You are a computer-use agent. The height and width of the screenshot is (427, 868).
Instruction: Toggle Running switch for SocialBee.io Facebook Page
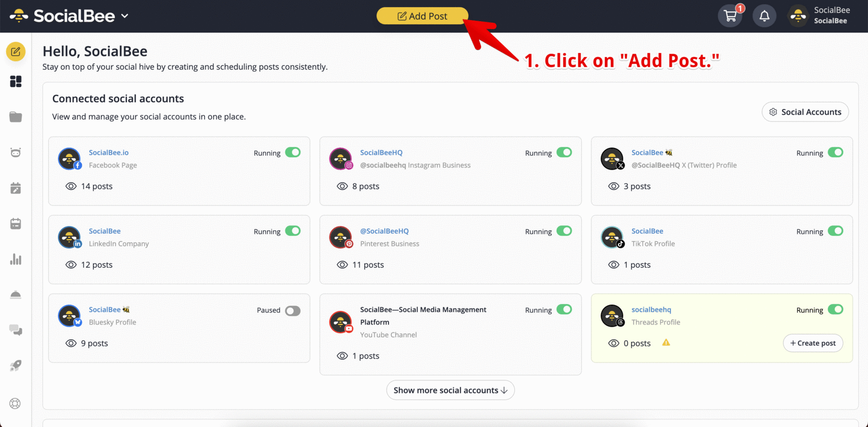293,152
